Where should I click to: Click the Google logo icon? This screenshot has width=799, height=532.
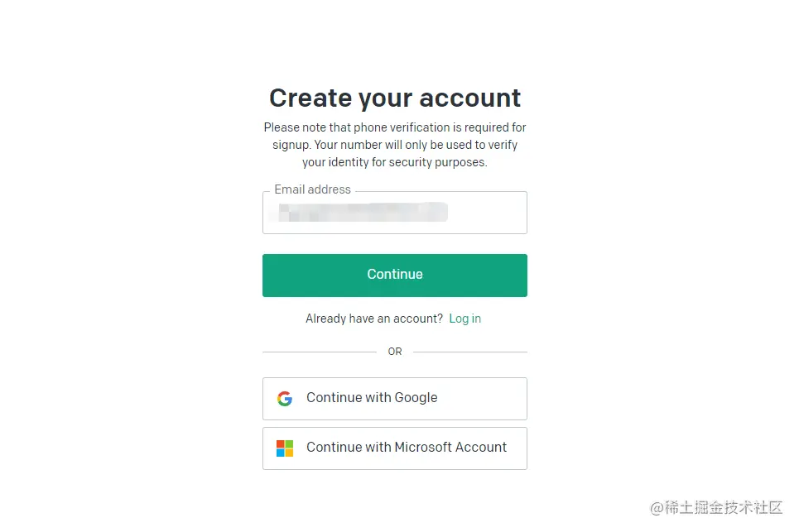(x=285, y=399)
